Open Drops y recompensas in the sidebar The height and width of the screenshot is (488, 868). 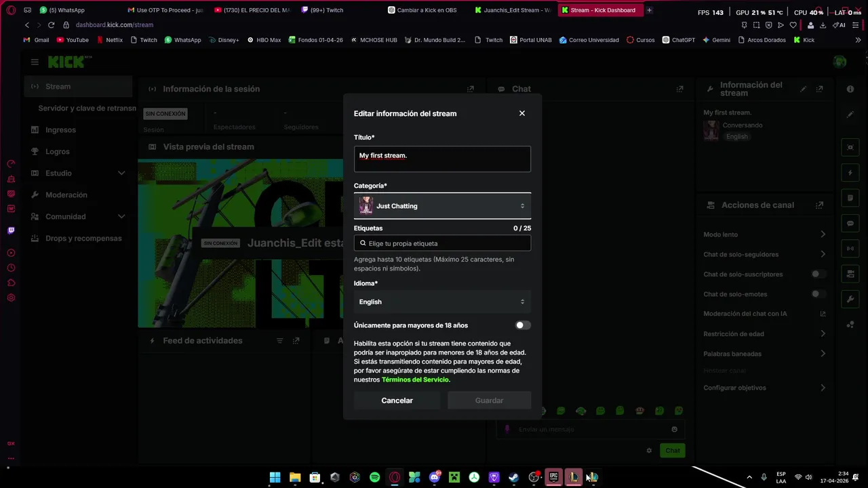click(x=78, y=238)
